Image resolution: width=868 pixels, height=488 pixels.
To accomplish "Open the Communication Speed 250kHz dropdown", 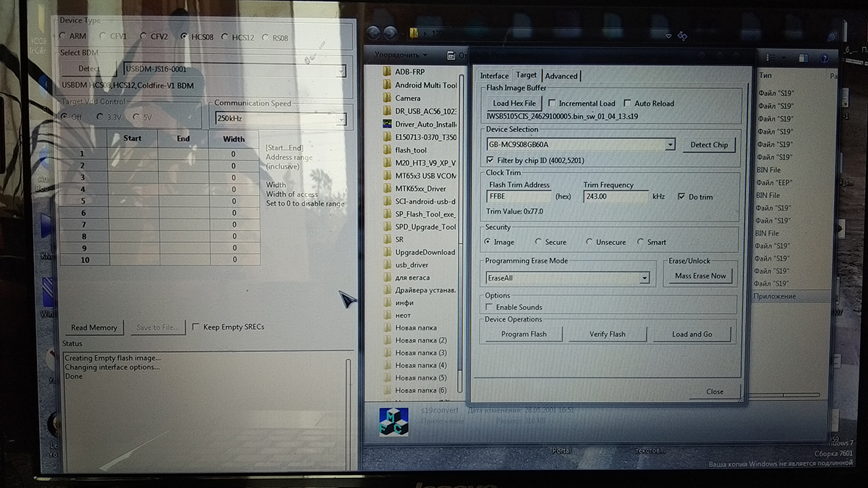I will (x=341, y=119).
